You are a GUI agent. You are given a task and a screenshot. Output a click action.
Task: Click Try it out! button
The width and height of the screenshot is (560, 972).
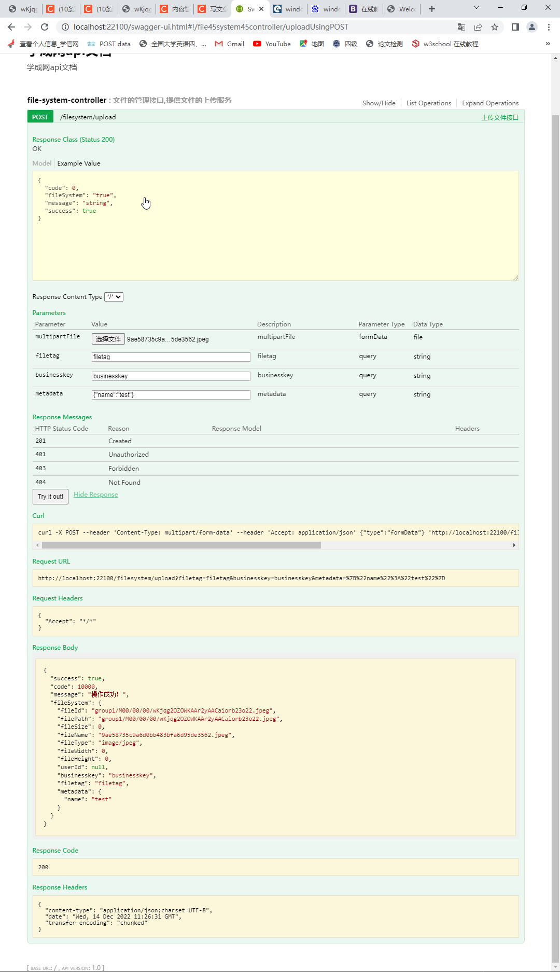coord(50,497)
